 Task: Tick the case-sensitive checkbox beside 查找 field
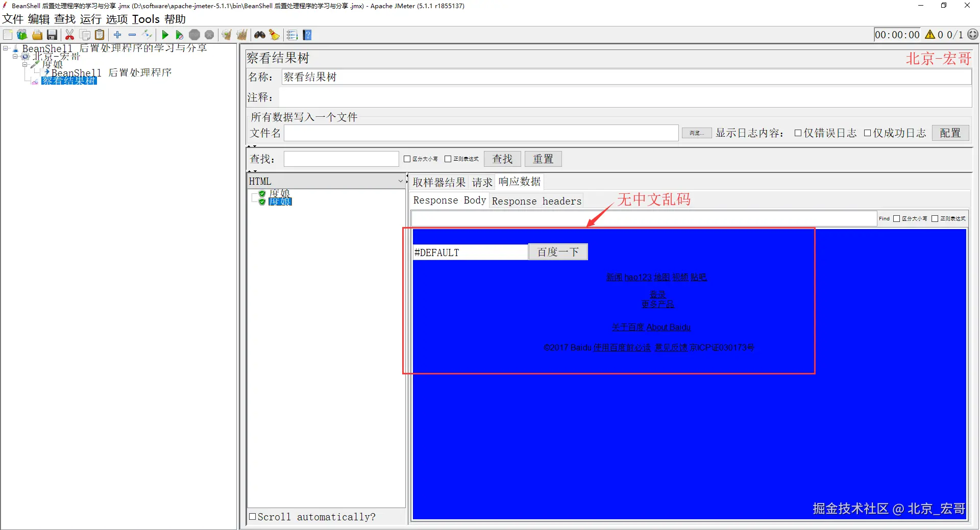407,159
